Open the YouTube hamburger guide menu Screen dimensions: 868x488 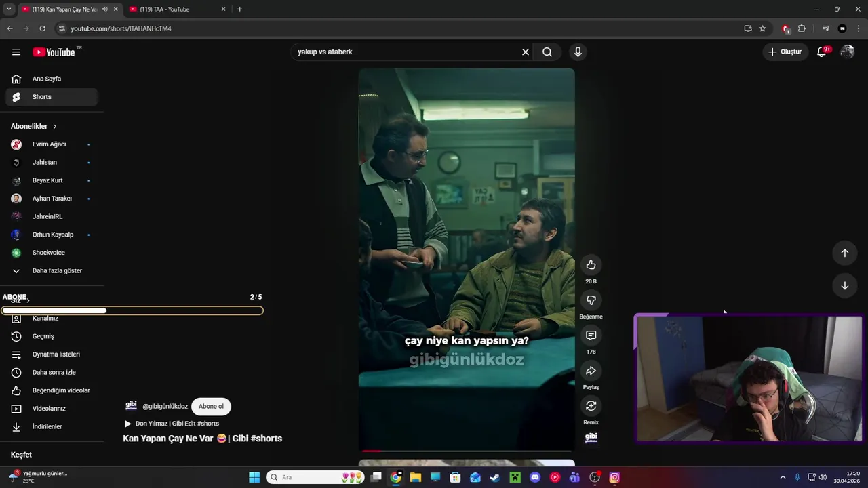[16, 52]
